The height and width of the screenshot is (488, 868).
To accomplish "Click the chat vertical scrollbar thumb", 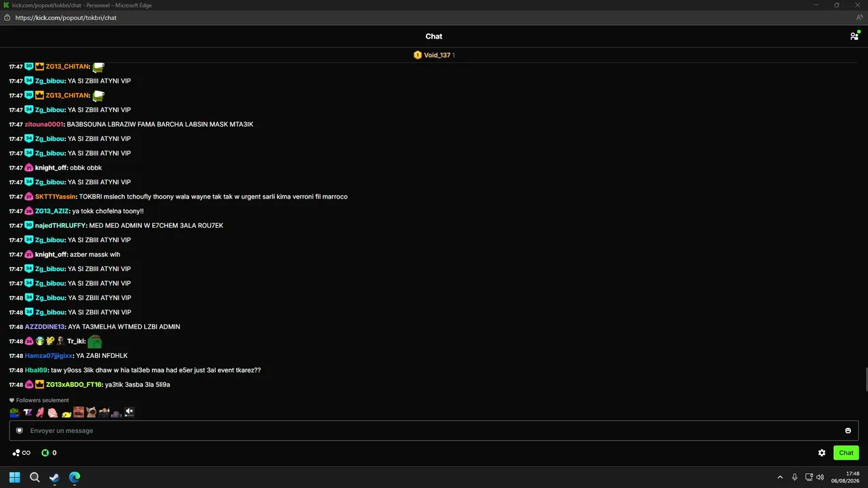I will pyautogui.click(x=865, y=380).
